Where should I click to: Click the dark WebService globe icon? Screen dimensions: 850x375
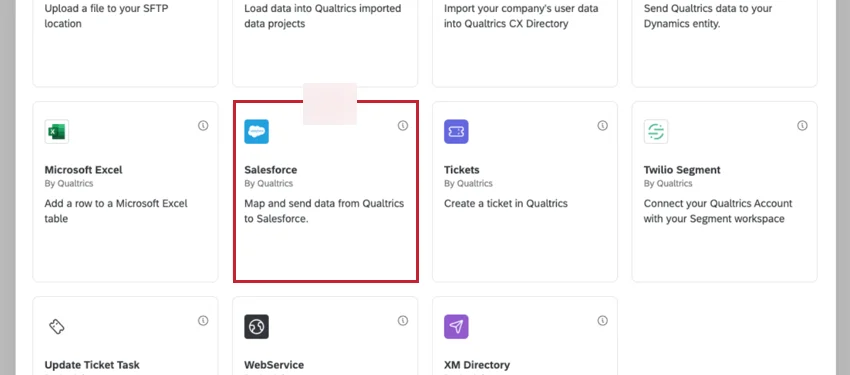256,327
